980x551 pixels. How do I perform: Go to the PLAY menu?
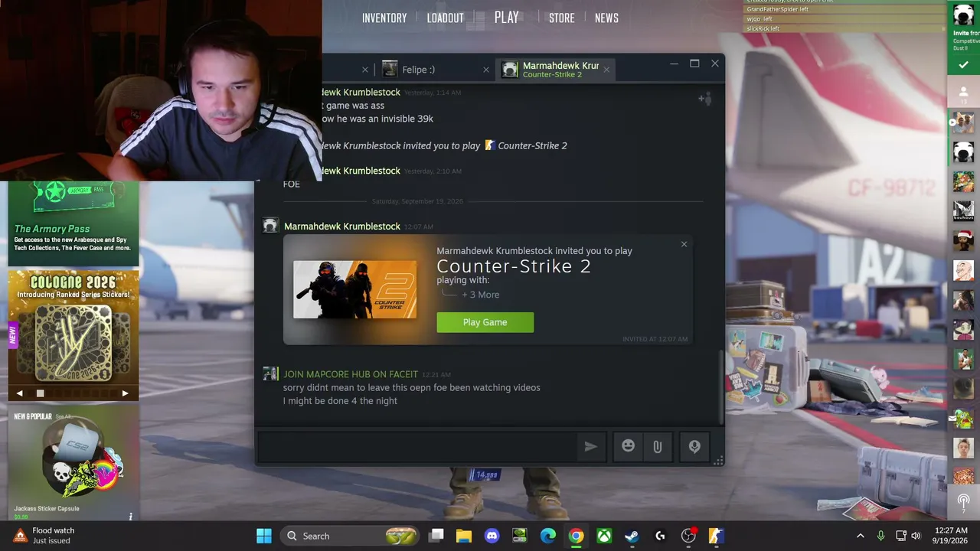tap(507, 18)
